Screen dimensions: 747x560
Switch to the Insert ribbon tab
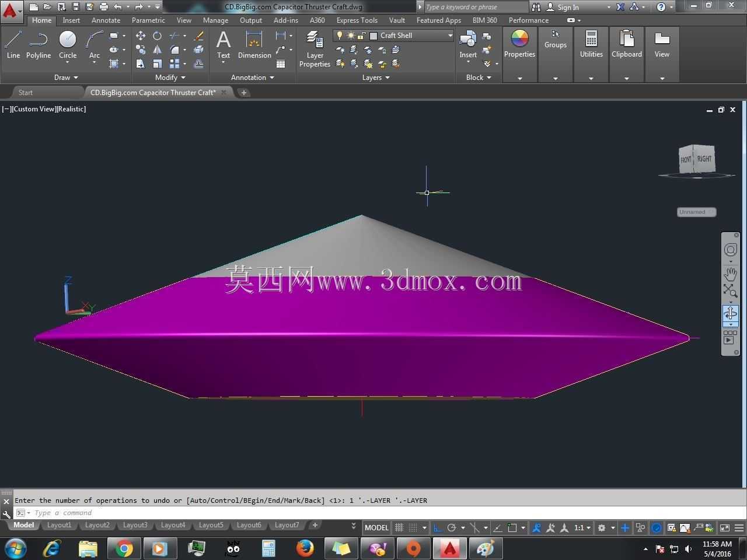click(71, 20)
